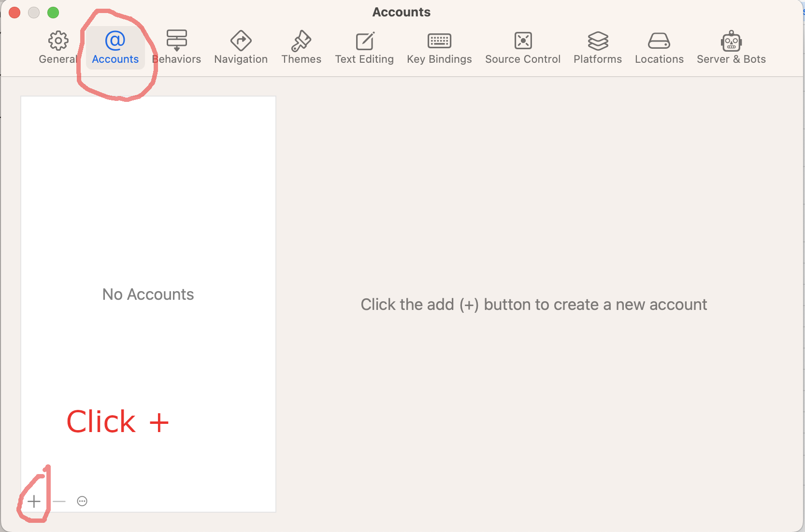Click the add (+) account button
This screenshot has width=805, height=532.
pyautogui.click(x=34, y=502)
